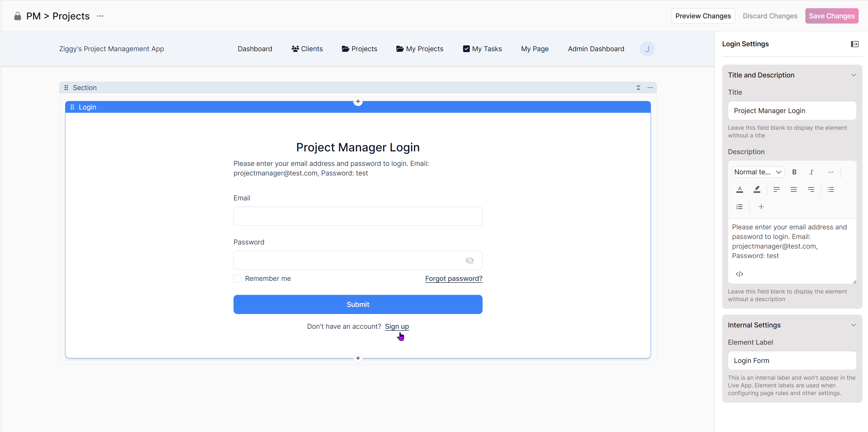Open Clients in the app nav
Image resolution: width=868 pixels, height=432 pixels.
point(307,49)
